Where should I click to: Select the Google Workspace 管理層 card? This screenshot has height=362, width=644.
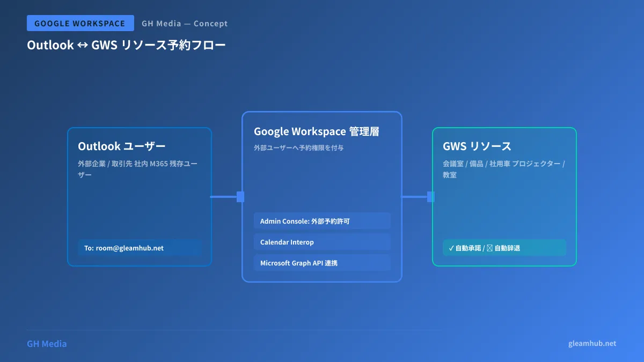pyautogui.click(x=321, y=197)
